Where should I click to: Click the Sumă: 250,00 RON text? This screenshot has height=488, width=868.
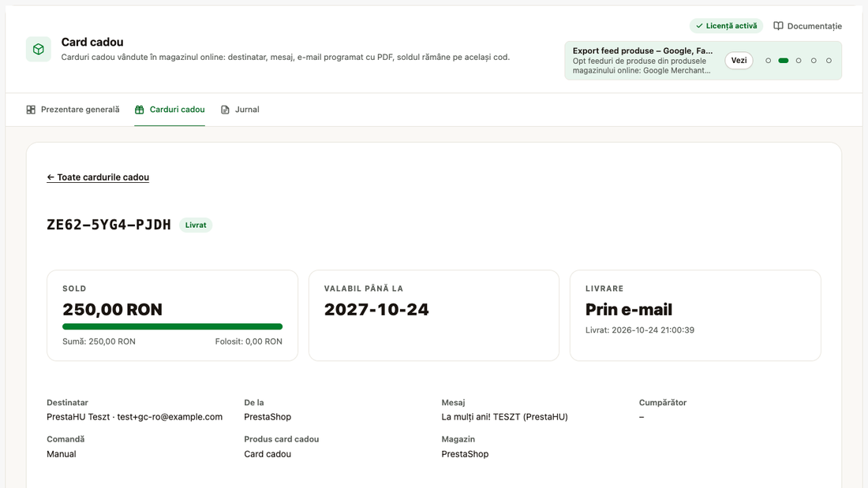coord(99,341)
